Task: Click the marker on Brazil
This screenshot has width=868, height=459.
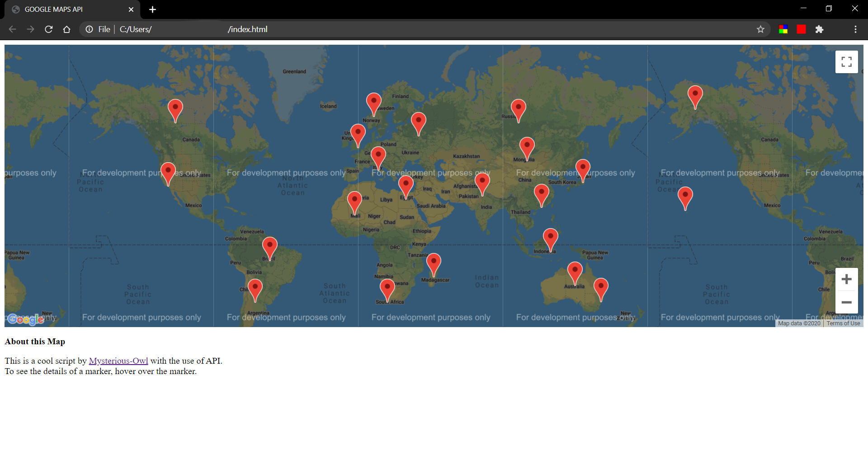Action: [x=270, y=249]
